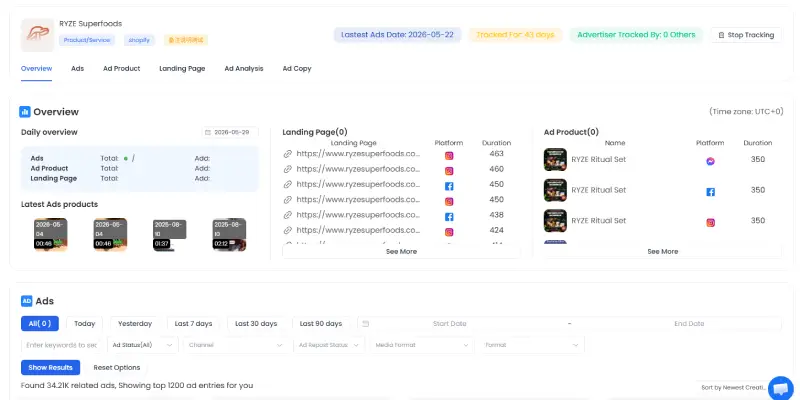Screen dimensions: 800x400
Task: Open the second 00:46 latest ad video thumbnail
Action: 110,235
